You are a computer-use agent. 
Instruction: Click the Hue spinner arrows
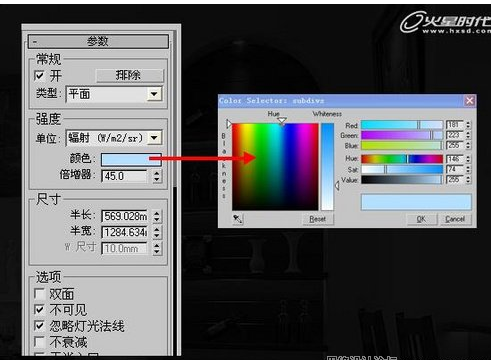pyautogui.click(x=468, y=159)
